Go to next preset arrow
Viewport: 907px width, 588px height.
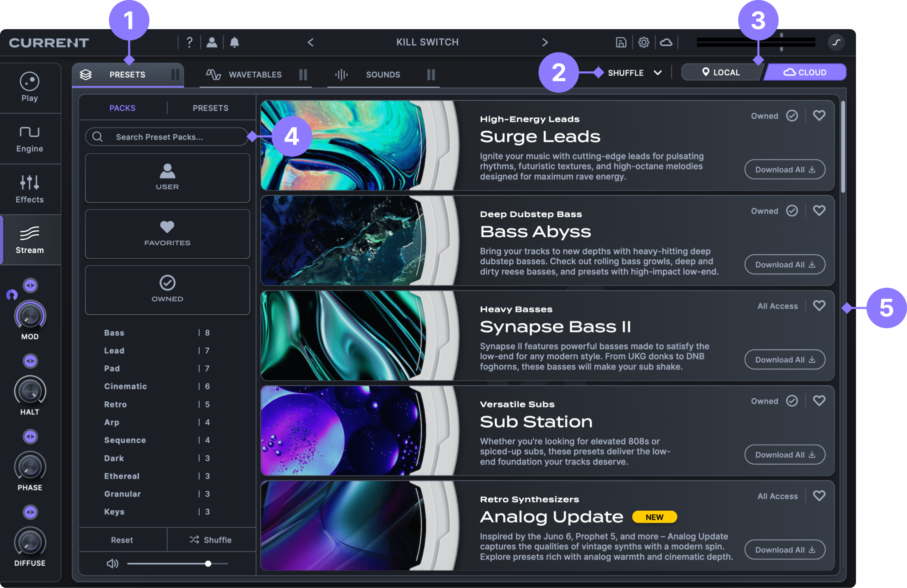click(545, 42)
